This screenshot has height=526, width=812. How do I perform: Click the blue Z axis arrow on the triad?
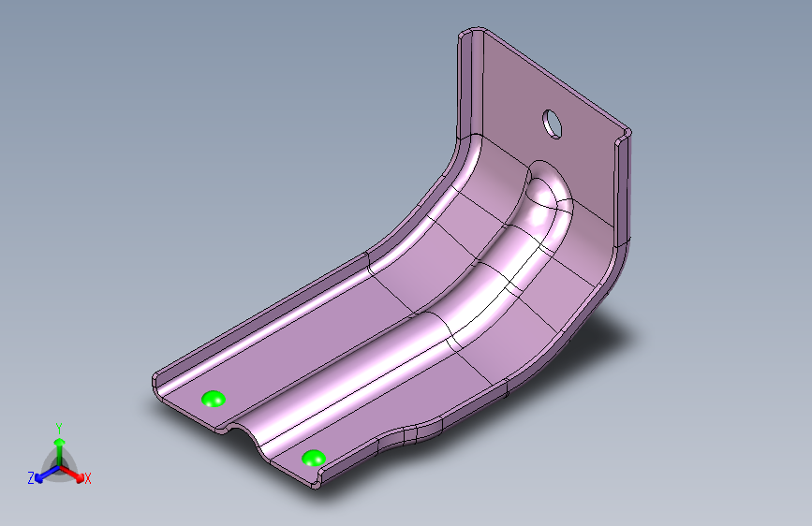click(x=47, y=475)
